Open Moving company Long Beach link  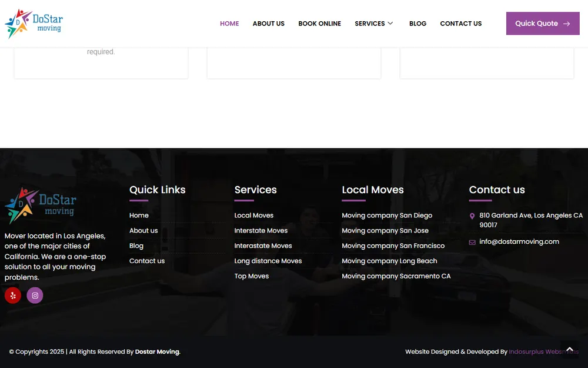[389, 261]
